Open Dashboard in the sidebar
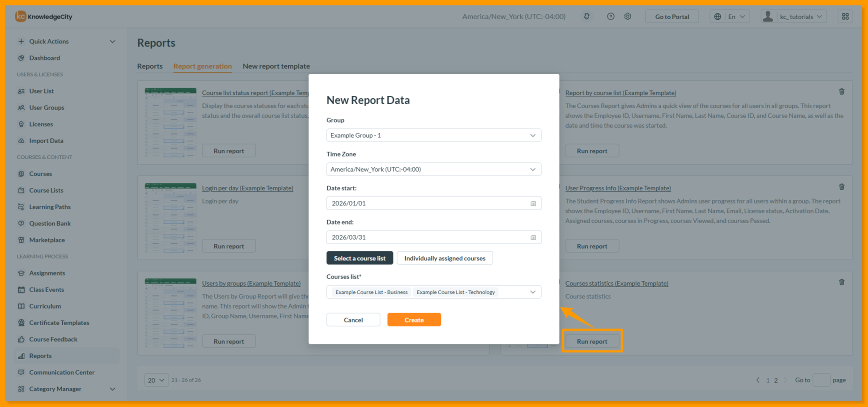Viewport: 868px width, 407px height. pyautogui.click(x=44, y=58)
